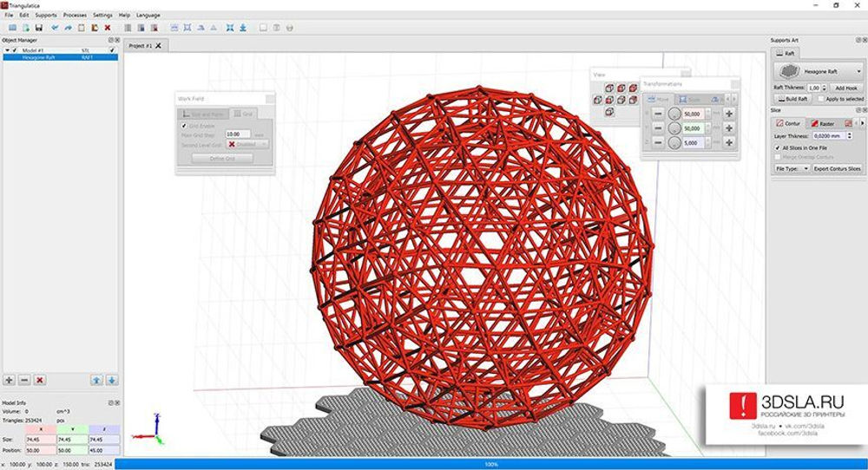Click the Build Raft button
The height and width of the screenshot is (470, 868).
click(792, 99)
